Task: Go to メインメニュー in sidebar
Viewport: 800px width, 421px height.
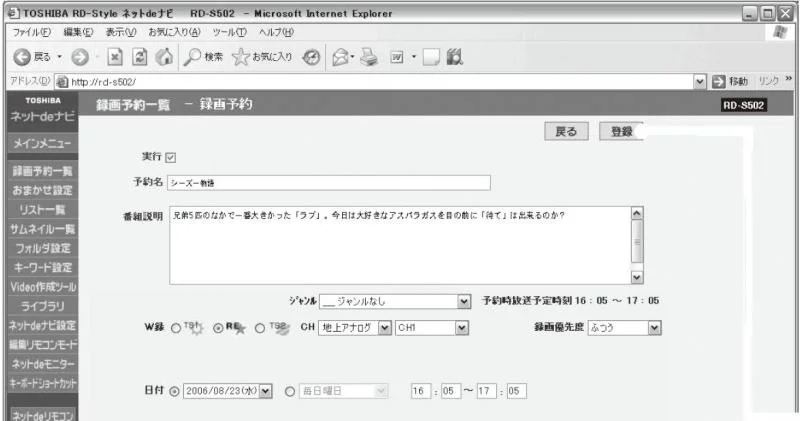Action: (x=42, y=144)
